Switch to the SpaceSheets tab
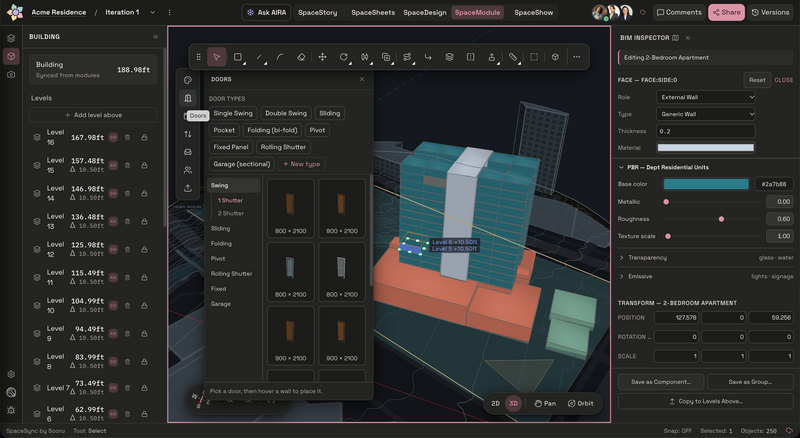Image resolution: width=800 pixels, height=438 pixels. click(x=373, y=12)
